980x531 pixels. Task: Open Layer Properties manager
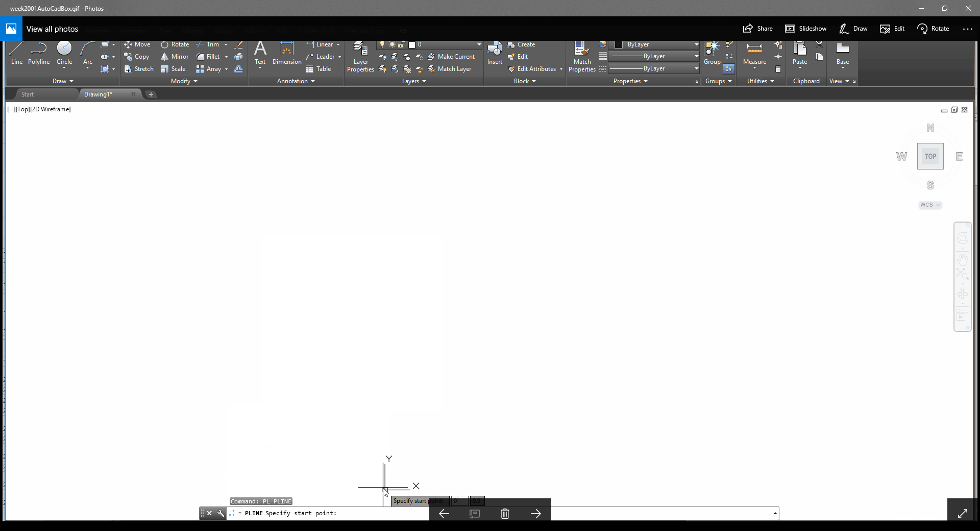coord(360,57)
